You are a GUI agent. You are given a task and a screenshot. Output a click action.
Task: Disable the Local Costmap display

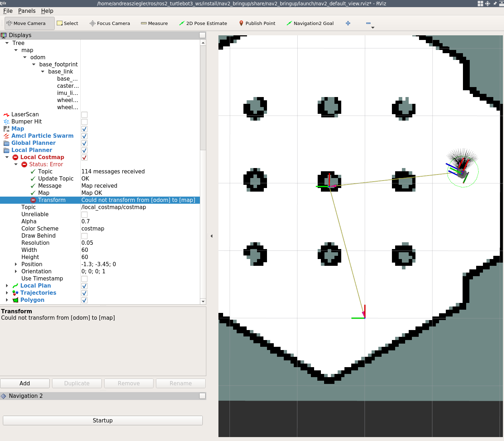[84, 157]
